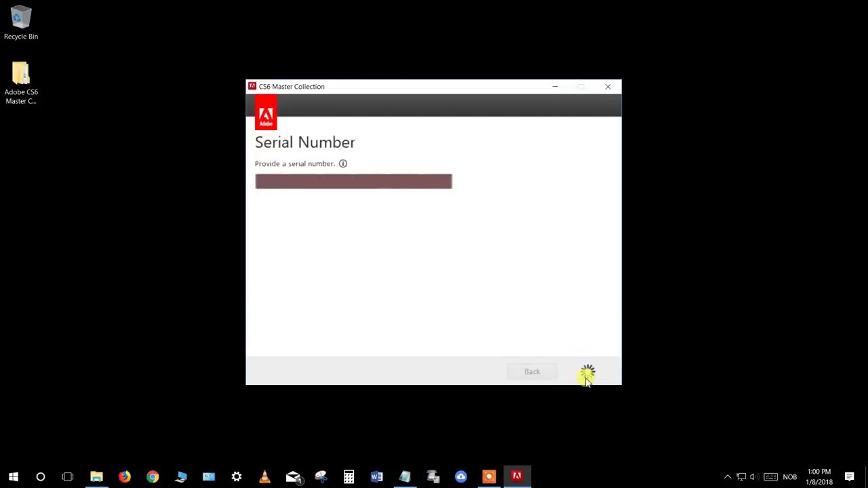Launch VLC media player from taskbar
868x488 pixels.
click(264, 476)
